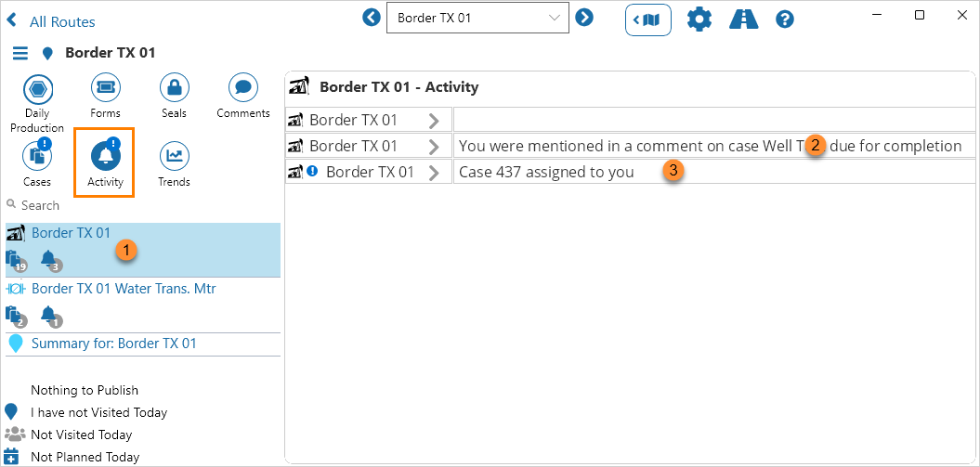Screen dimensions: 980x467
Task: Open the Seals lock icon
Action: tap(174, 88)
